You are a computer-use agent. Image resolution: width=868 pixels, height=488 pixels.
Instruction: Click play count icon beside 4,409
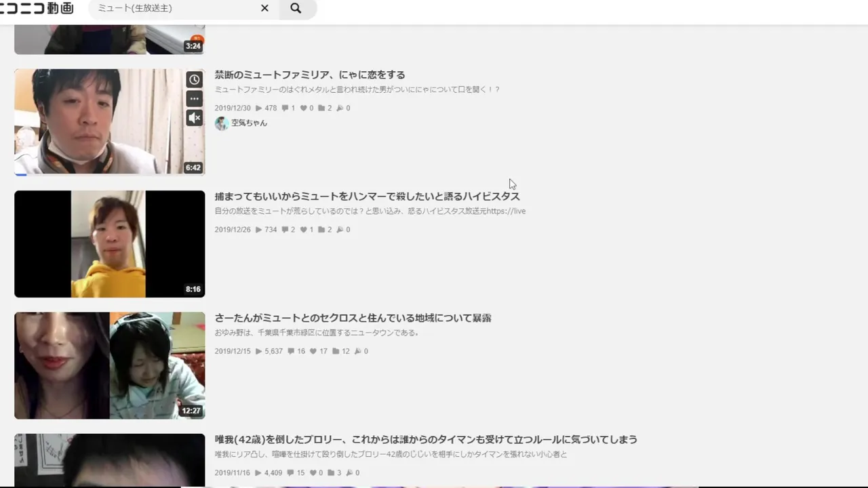258,473
